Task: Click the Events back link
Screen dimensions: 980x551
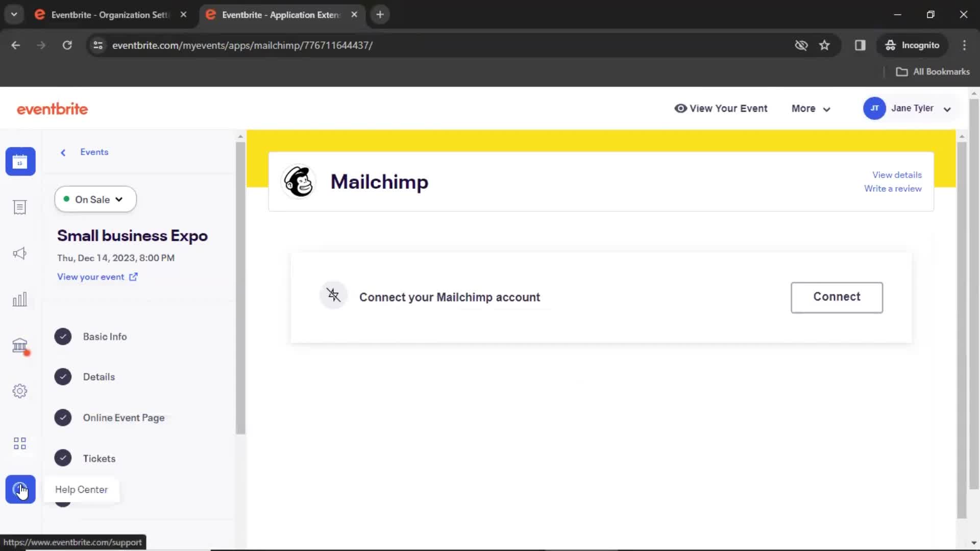Action: pyautogui.click(x=94, y=152)
